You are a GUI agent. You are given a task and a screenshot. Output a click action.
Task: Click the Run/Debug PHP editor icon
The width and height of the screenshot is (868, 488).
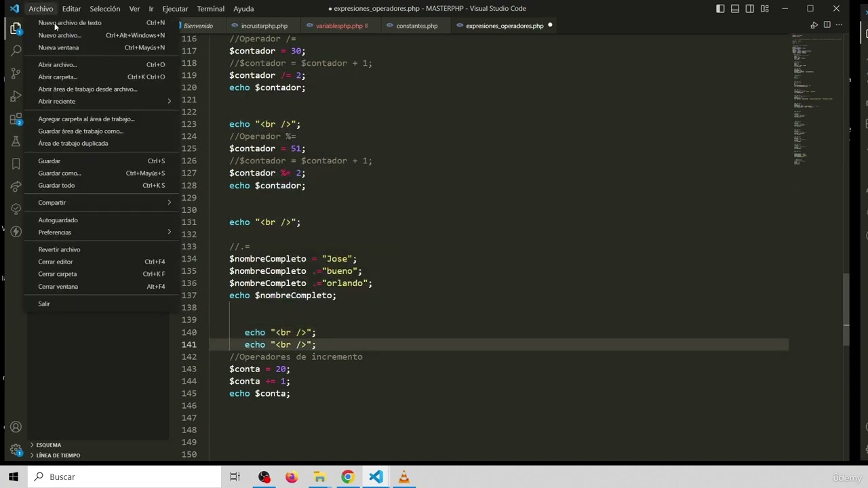point(814,25)
